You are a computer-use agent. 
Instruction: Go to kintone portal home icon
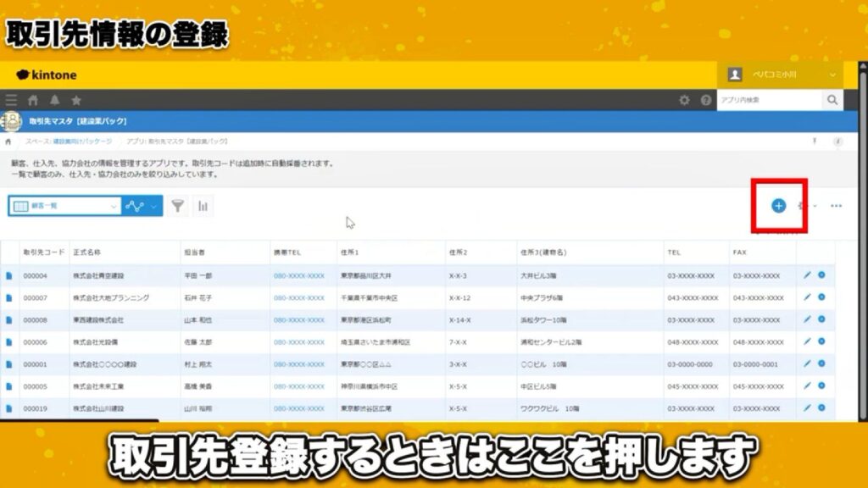pyautogui.click(x=33, y=100)
